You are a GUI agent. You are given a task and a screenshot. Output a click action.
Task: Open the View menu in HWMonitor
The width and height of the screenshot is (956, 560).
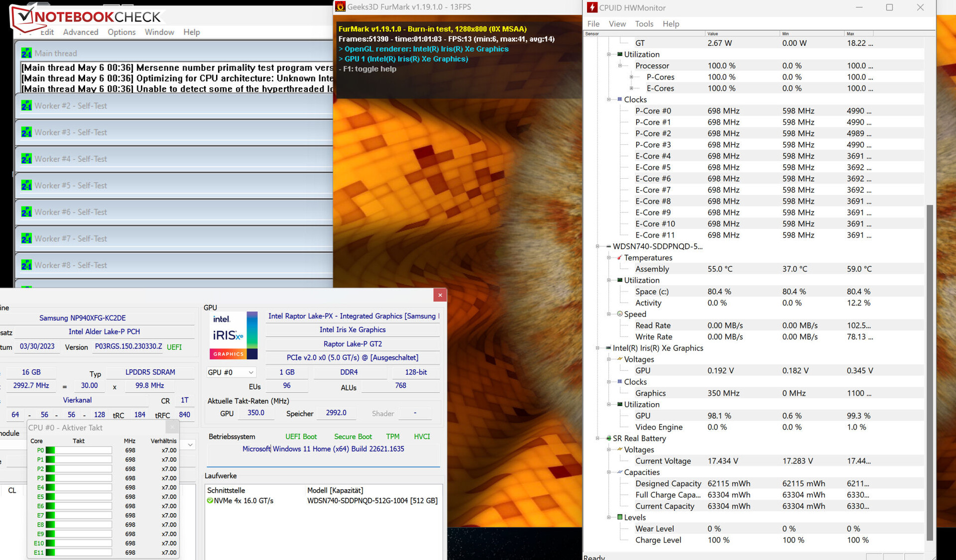[x=617, y=24]
